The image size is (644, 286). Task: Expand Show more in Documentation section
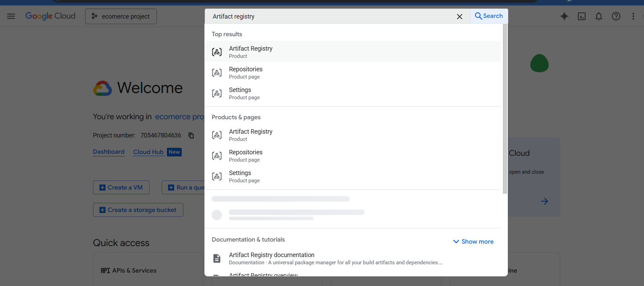click(x=473, y=242)
